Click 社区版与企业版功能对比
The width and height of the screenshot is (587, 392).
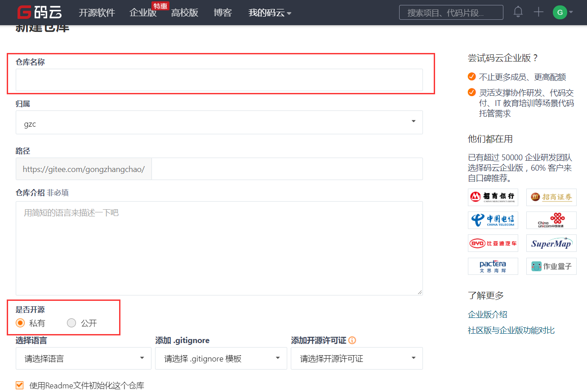tap(510, 330)
